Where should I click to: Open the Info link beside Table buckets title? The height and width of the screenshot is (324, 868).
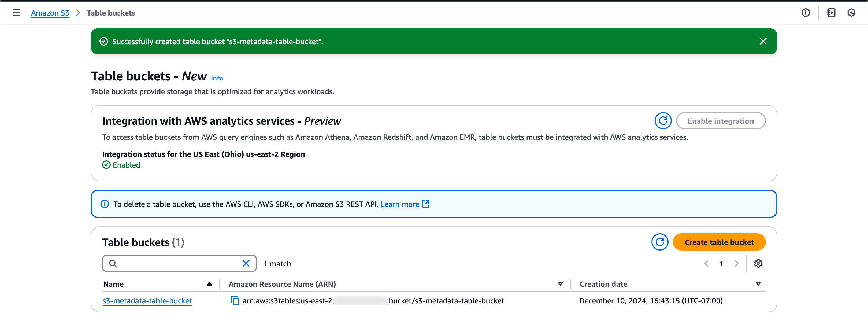[x=217, y=78]
